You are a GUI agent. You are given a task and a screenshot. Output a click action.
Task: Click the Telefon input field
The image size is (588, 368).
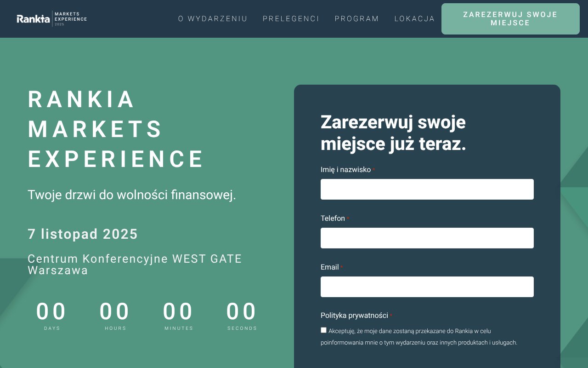click(x=427, y=238)
